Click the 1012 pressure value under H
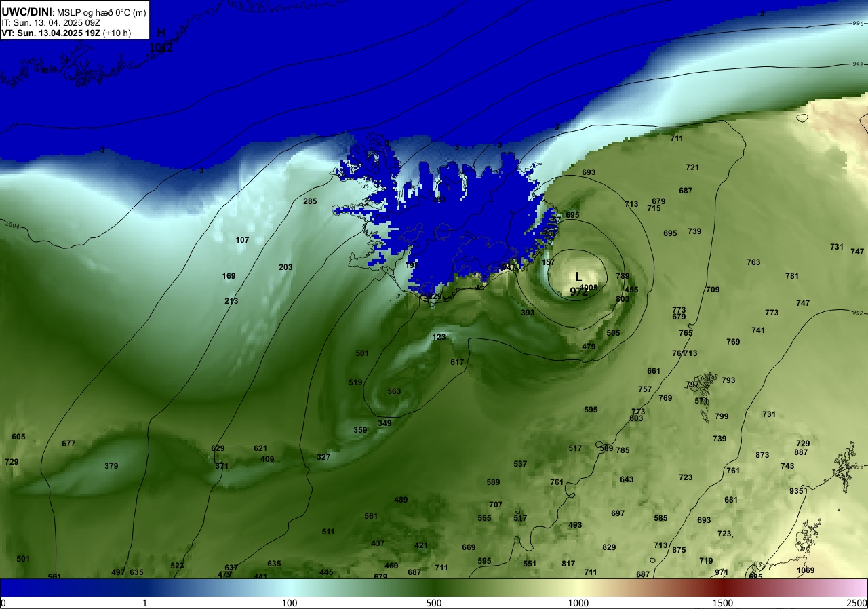 161,47
